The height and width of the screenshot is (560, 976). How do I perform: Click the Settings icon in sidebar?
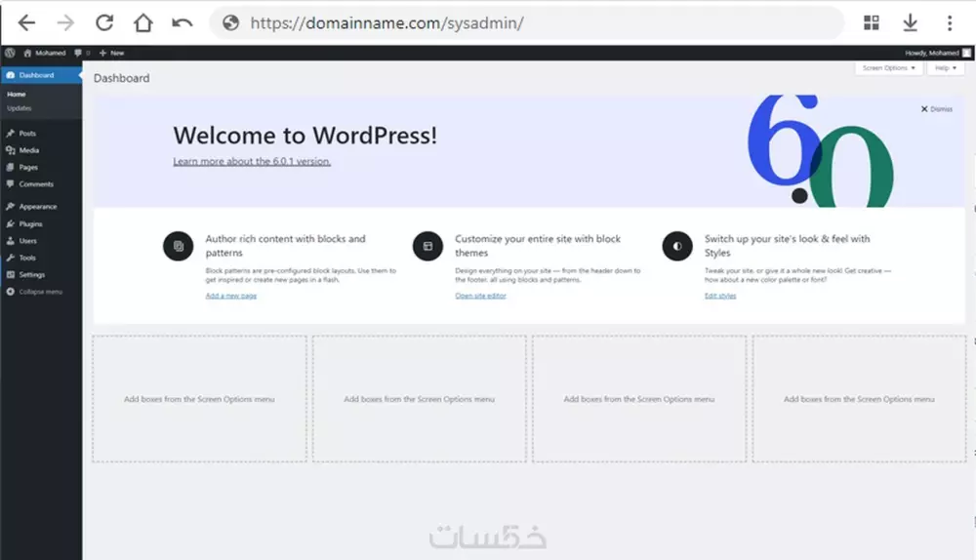click(x=11, y=274)
